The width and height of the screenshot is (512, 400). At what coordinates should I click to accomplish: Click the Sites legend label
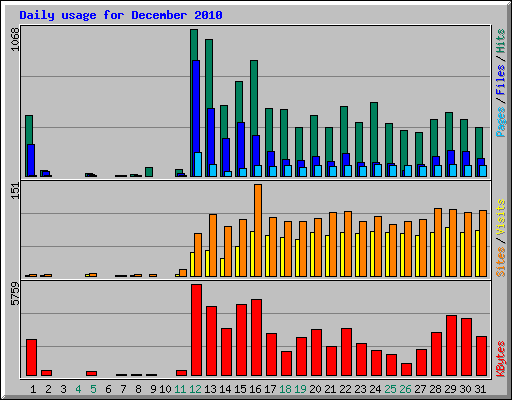pos(501,262)
